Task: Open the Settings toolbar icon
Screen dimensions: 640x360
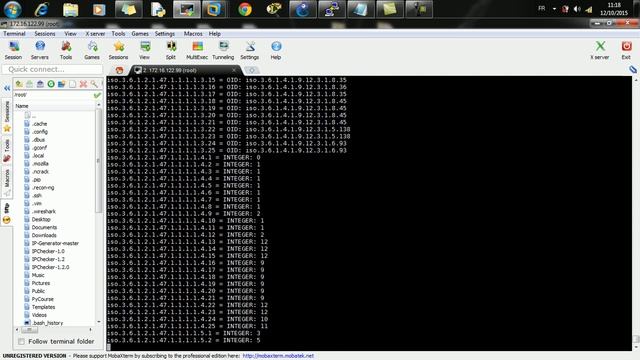Action: (x=249, y=50)
